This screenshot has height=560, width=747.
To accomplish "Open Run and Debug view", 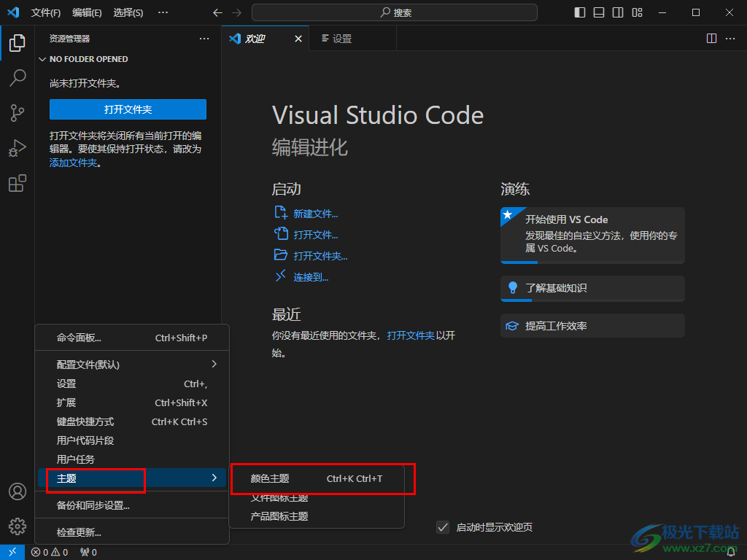I will pos(18,148).
